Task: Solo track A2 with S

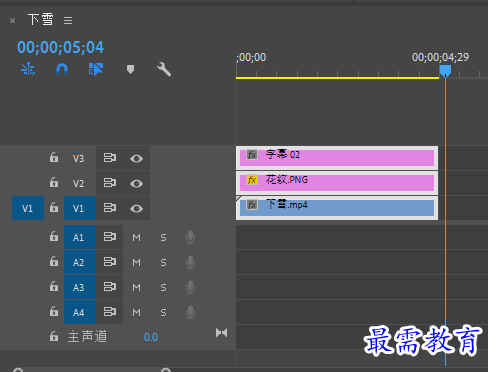Action: click(x=163, y=263)
